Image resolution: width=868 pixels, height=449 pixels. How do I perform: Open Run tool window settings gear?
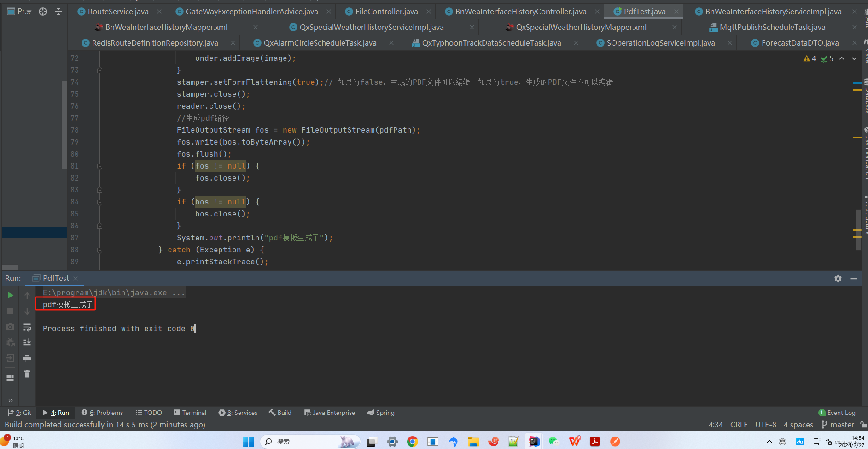838,279
